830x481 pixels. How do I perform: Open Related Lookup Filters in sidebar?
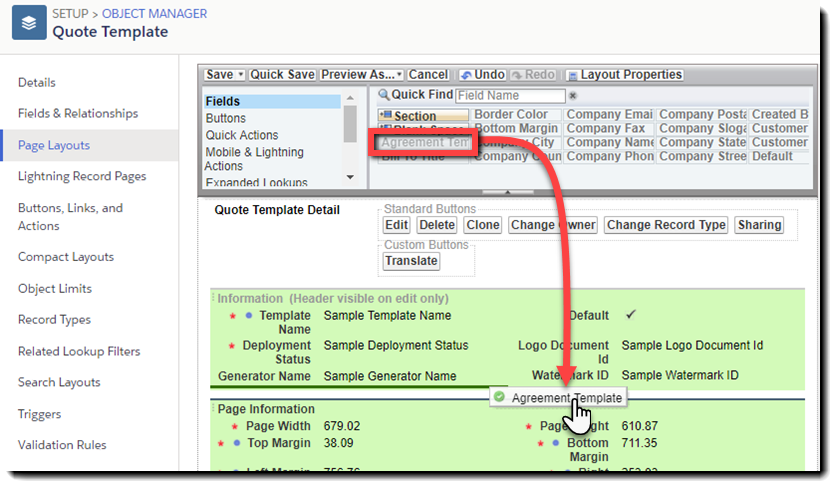(79, 351)
